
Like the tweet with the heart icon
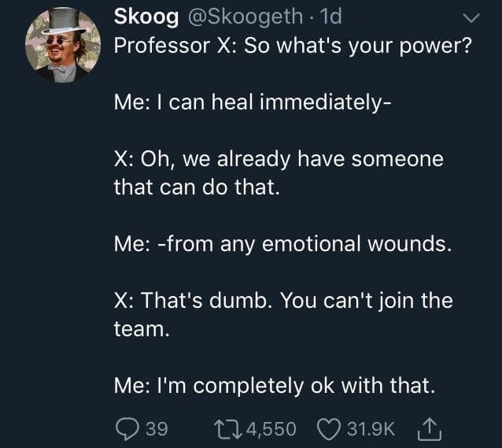click(x=328, y=429)
